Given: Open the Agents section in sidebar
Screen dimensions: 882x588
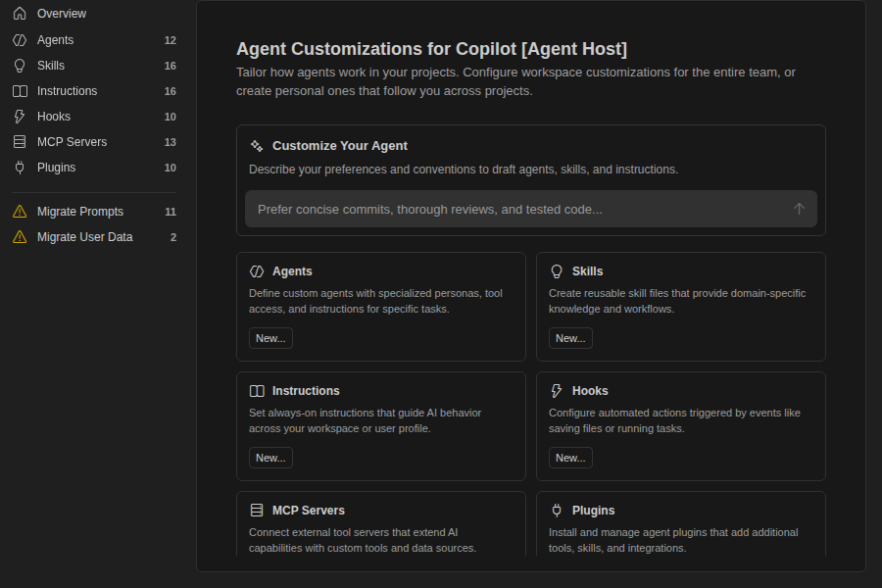Looking at the screenshot, I should point(94,40).
